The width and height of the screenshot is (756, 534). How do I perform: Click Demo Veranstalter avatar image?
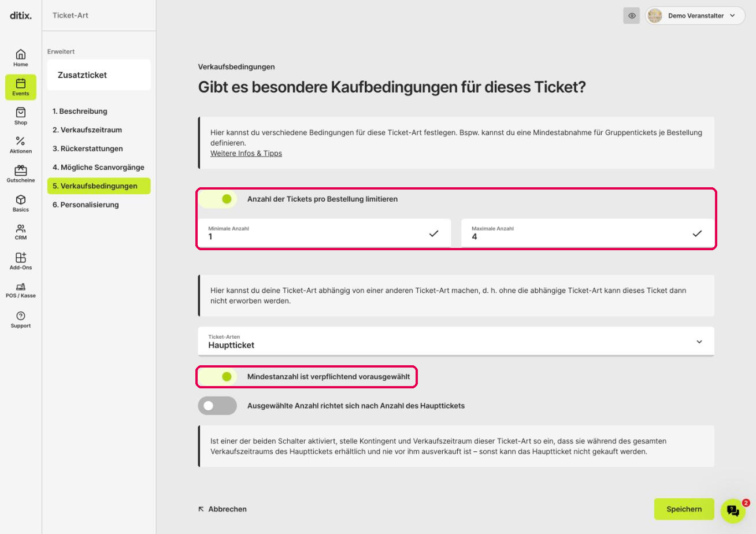tap(655, 16)
